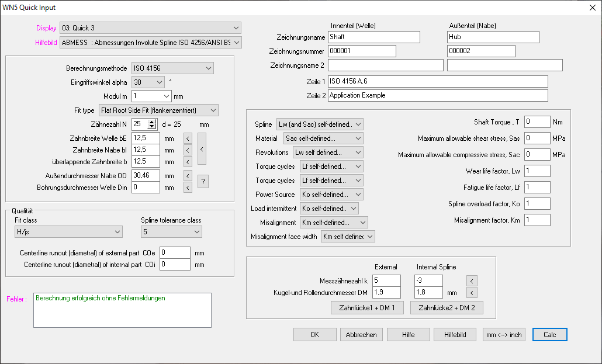Click the '<' button beside Messzähnezahl k
602x364 pixels.
tap(473, 280)
